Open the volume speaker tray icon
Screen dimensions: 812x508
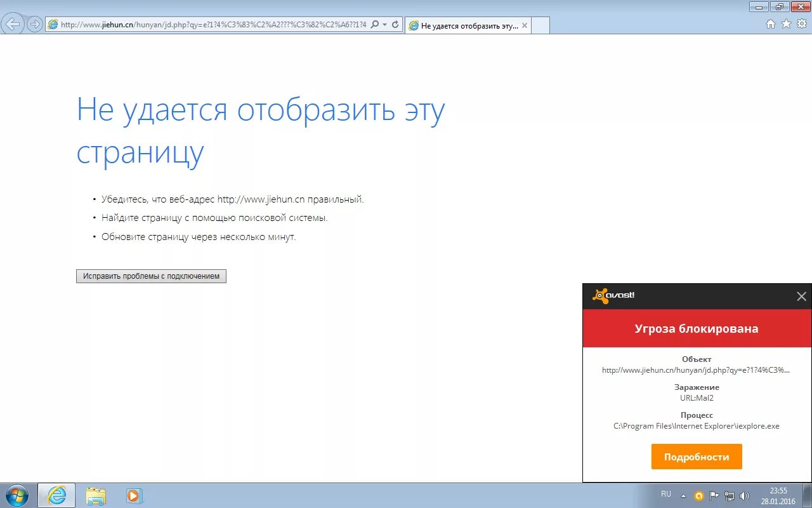click(745, 496)
